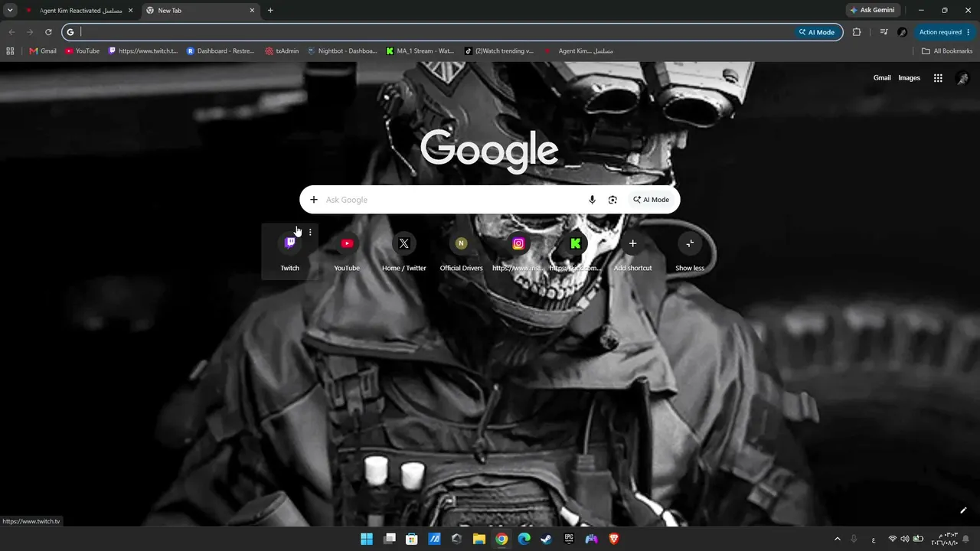Open the Google apps grid
The height and width of the screenshot is (551, 980).
click(938, 78)
